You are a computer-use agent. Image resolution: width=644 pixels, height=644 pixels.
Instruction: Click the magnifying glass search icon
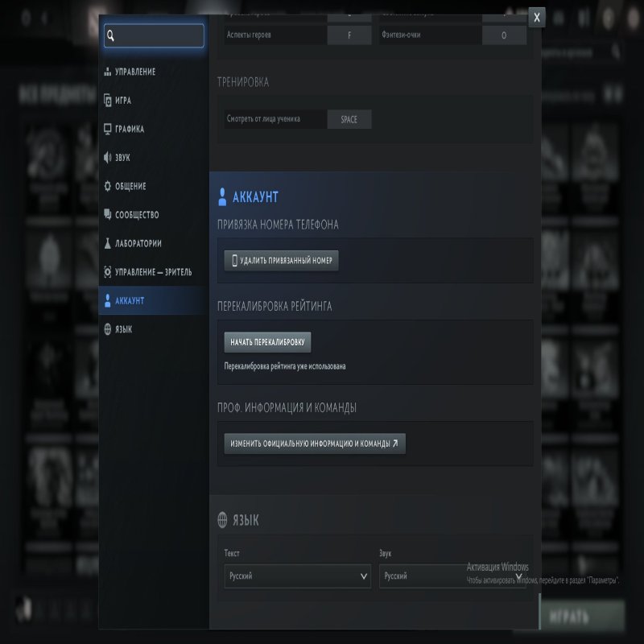click(111, 35)
